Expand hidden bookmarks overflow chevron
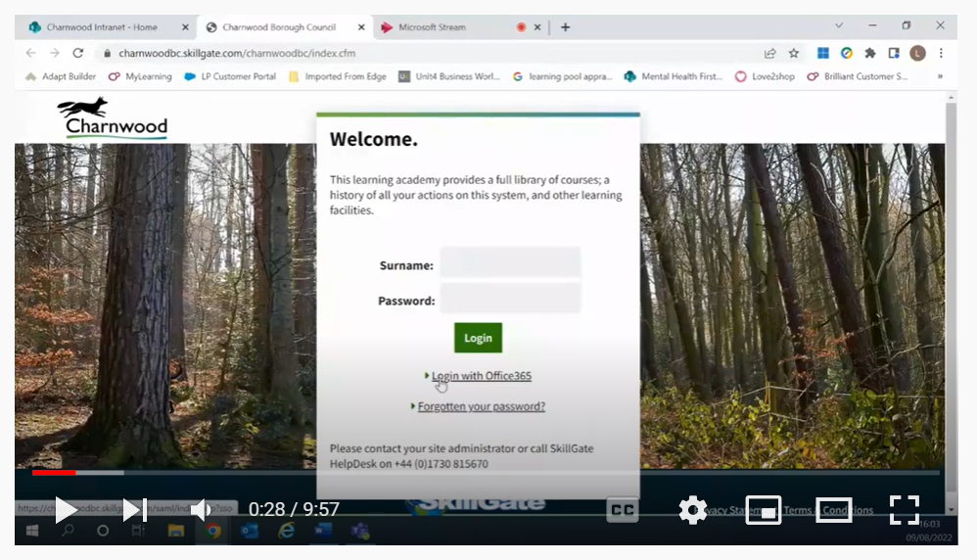 point(940,76)
